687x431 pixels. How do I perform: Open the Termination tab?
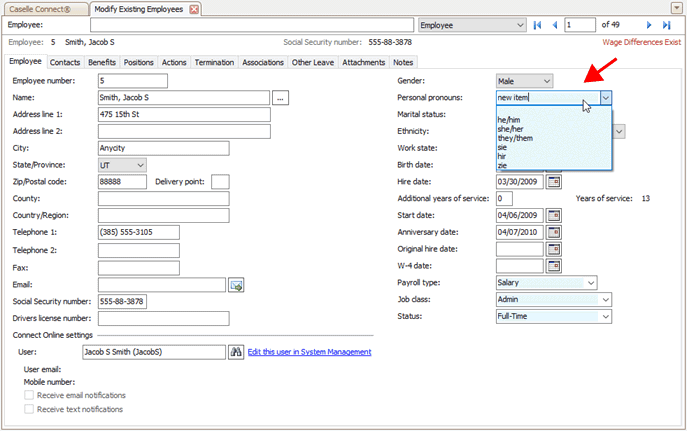pyautogui.click(x=214, y=62)
